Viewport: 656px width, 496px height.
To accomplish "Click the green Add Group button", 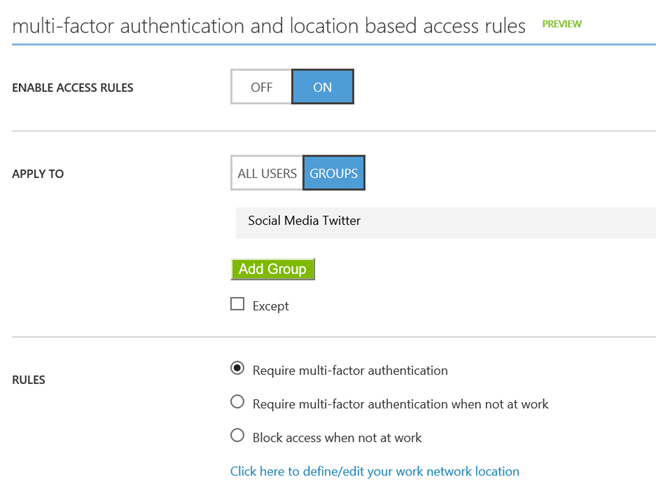I will (273, 269).
